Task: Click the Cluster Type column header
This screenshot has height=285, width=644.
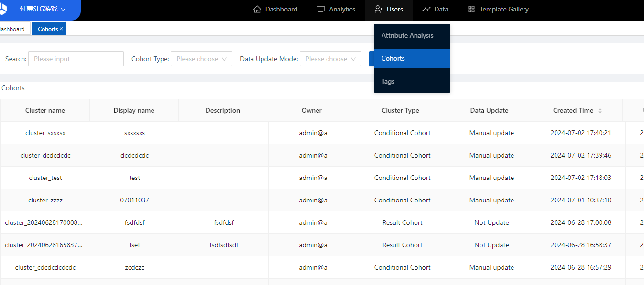Action: [400, 110]
